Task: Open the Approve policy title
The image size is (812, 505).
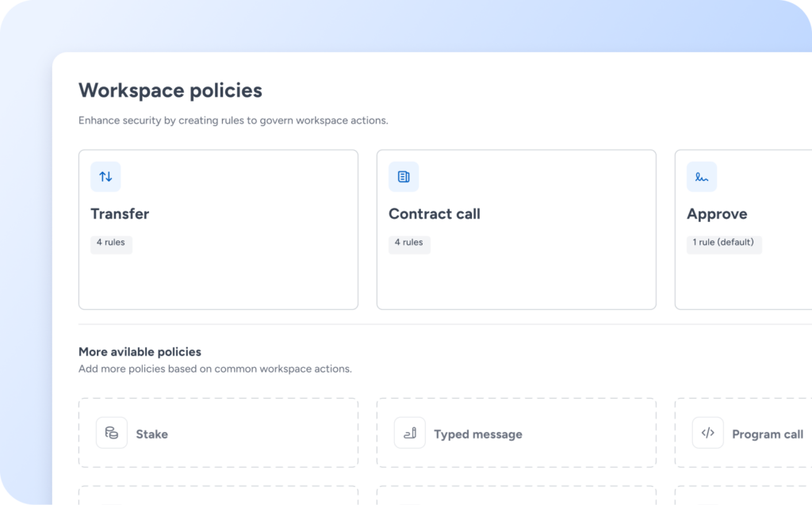Action: pyautogui.click(x=717, y=214)
